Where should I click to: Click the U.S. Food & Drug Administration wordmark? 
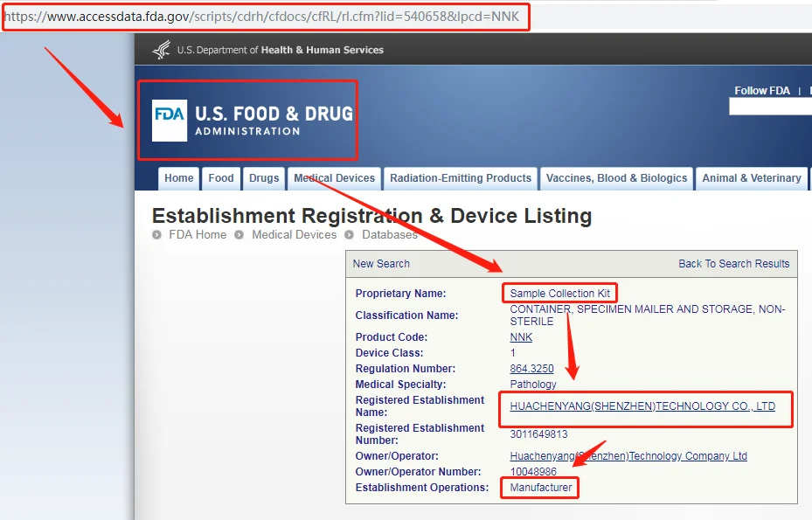click(274, 121)
